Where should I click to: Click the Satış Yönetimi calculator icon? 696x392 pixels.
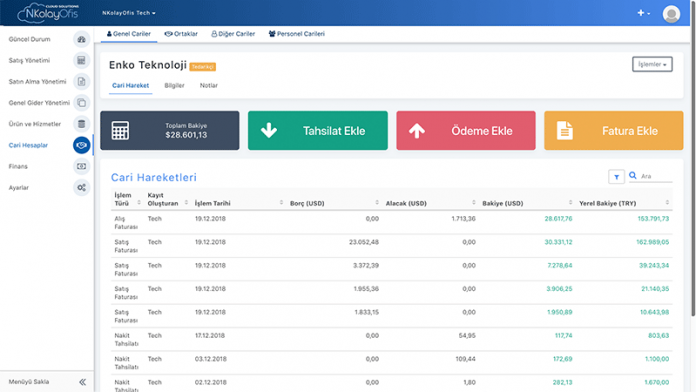81,60
